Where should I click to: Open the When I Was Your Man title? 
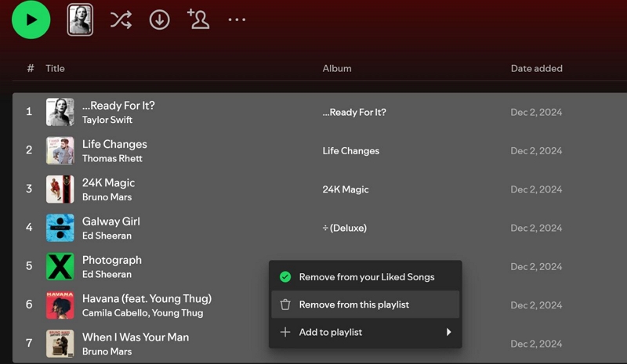(x=136, y=337)
